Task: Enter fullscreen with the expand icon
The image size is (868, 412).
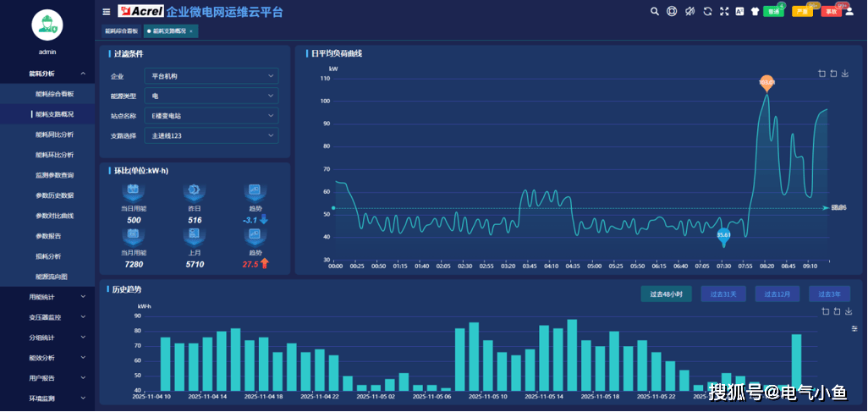Action: (x=724, y=11)
